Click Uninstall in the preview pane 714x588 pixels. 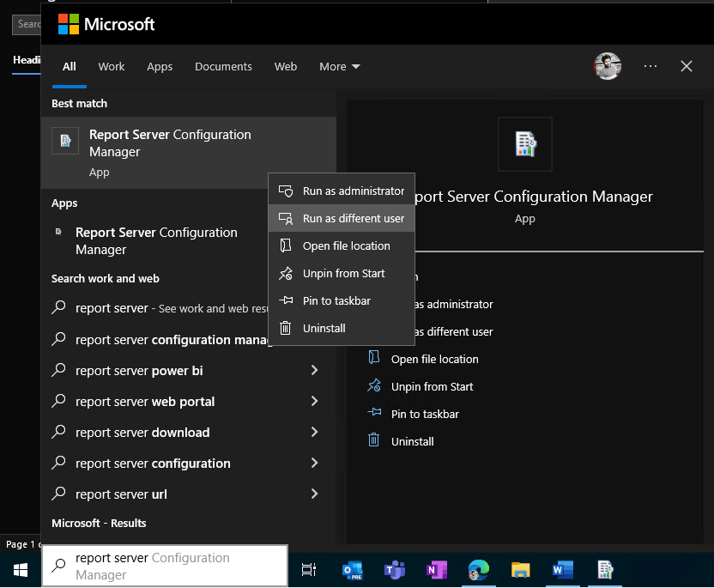click(412, 441)
